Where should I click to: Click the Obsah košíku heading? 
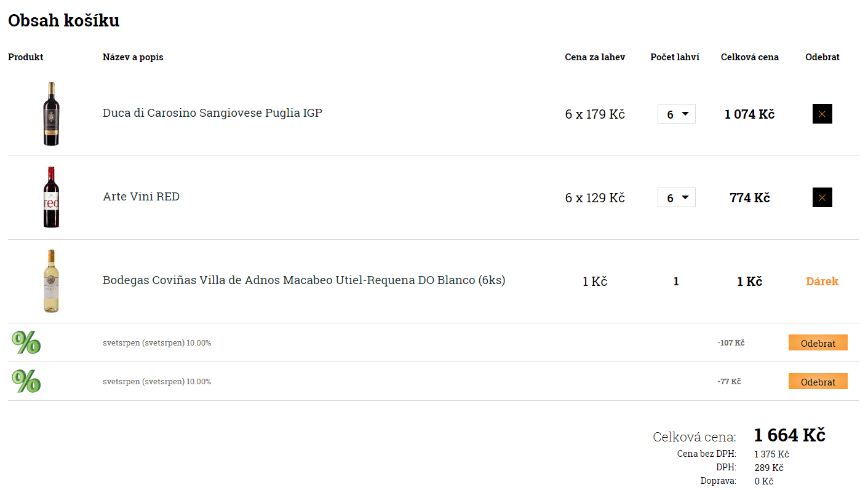click(x=63, y=20)
